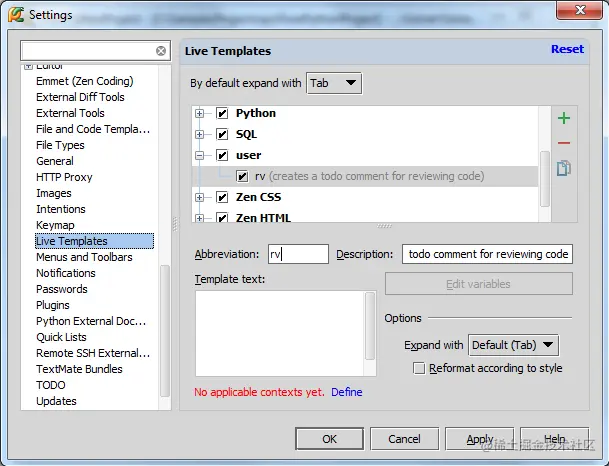
Task: Add a new live template with plus icon
Action: point(564,118)
